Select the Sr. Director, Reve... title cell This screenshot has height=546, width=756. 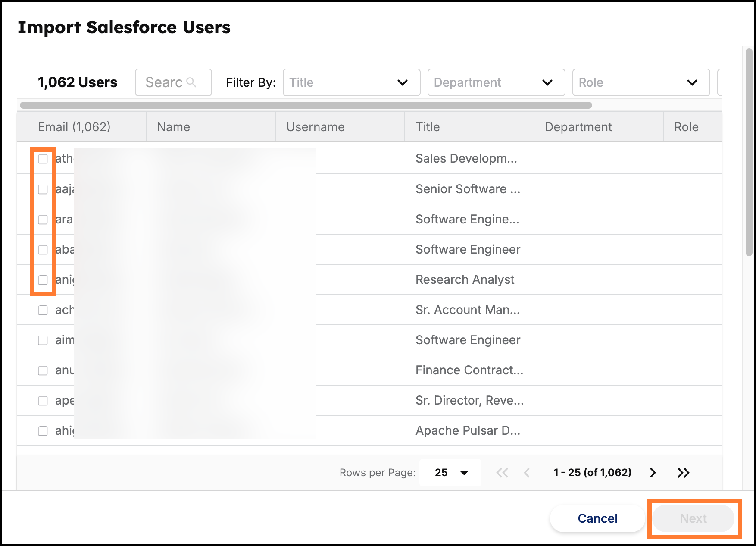click(469, 400)
